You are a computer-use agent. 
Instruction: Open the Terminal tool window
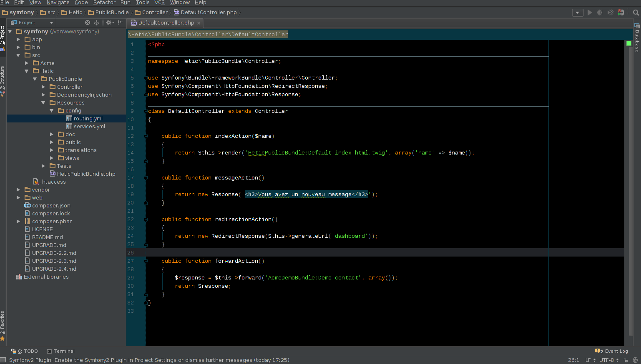[61, 351]
